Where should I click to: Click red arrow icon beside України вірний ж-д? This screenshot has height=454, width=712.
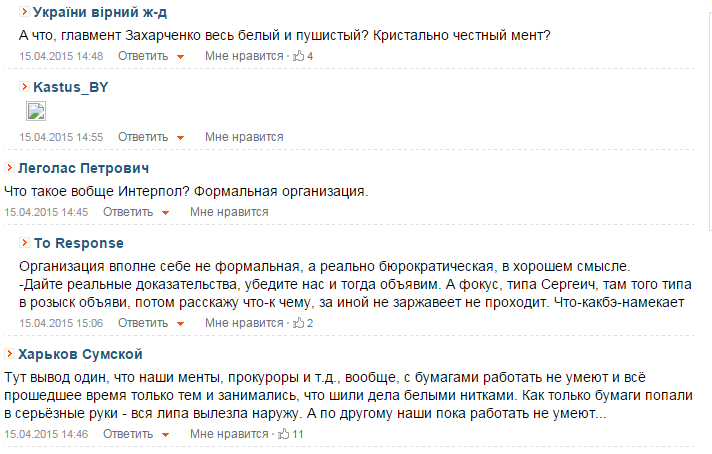[x=25, y=11]
